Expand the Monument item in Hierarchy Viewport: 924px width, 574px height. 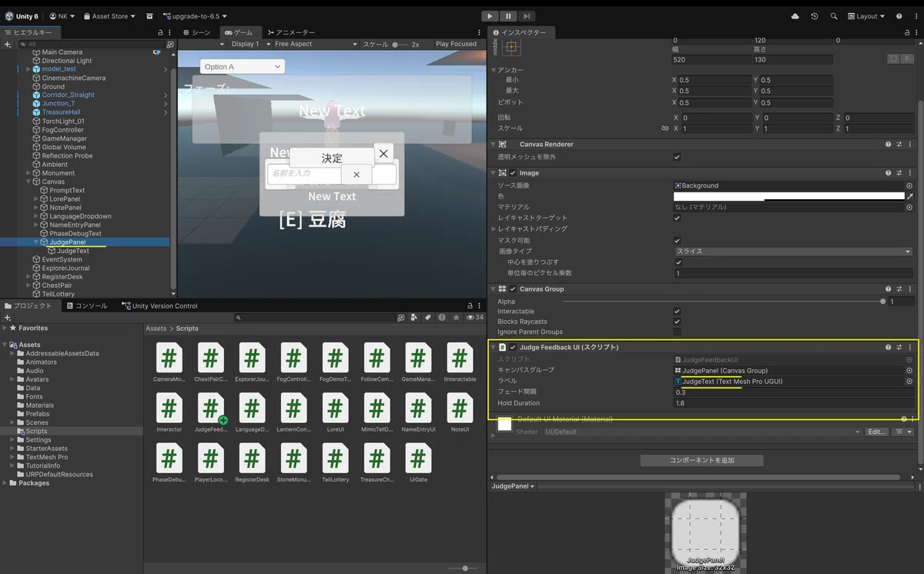click(x=28, y=173)
